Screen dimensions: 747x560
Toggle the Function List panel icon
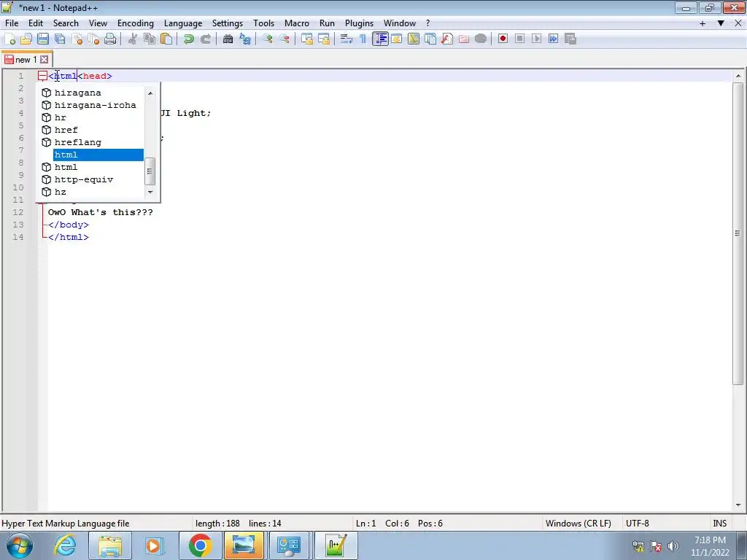447,39
